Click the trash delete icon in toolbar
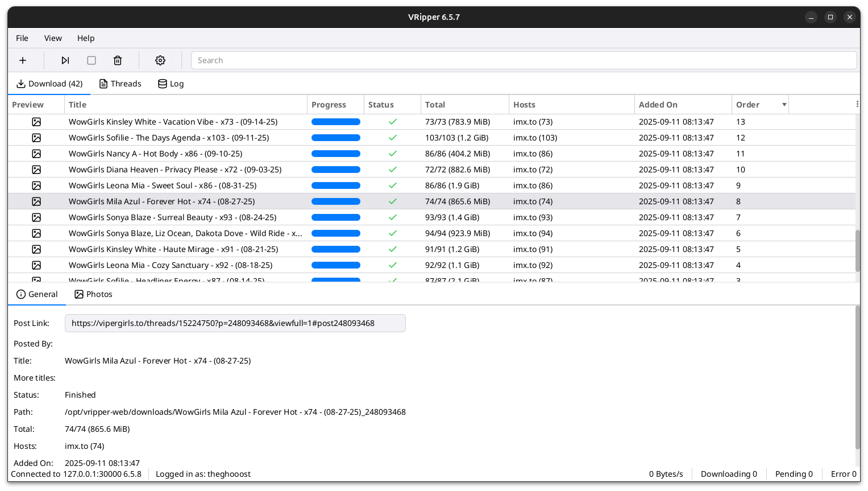 point(118,60)
